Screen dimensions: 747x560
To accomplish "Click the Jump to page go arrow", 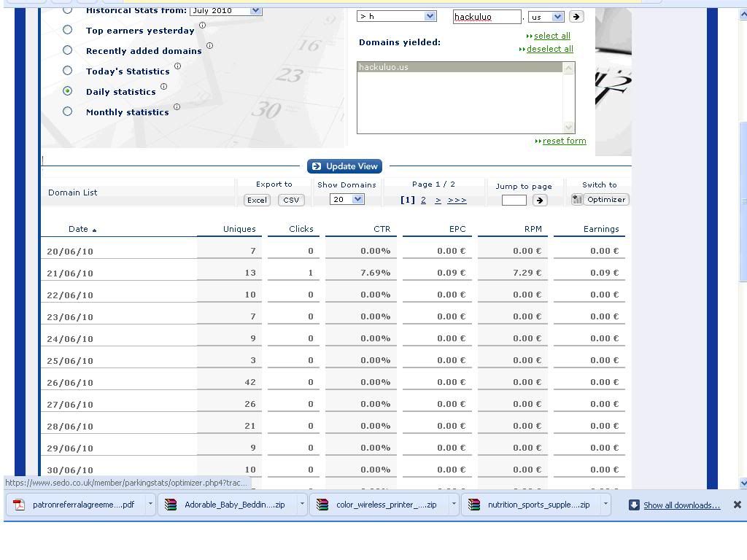I will (x=540, y=201).
